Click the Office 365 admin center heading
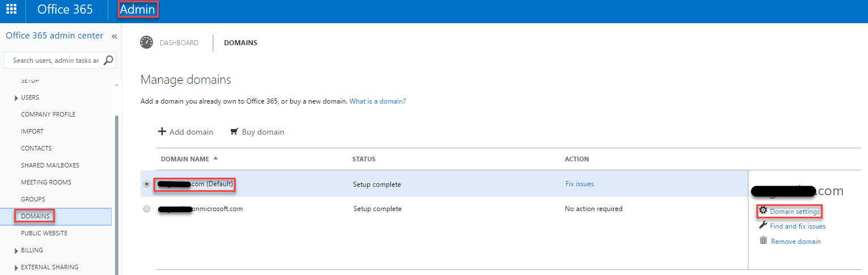Screen dimensions: 868x275 pyautogui.click(x=54, y=36)
